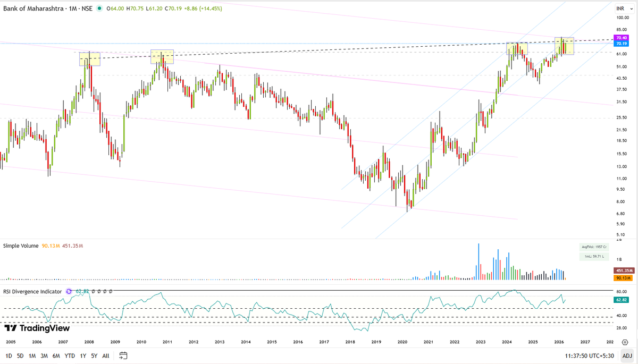Click the 1B volume scale label
Viewport: 638px width, 364px height.
click(619, 259)
